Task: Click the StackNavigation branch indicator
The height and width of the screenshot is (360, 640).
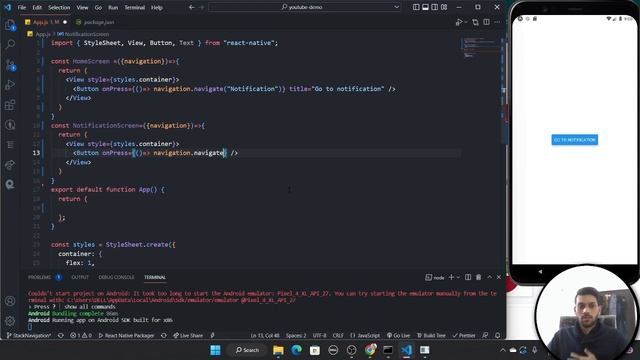Action: click(x=29, y=336)
